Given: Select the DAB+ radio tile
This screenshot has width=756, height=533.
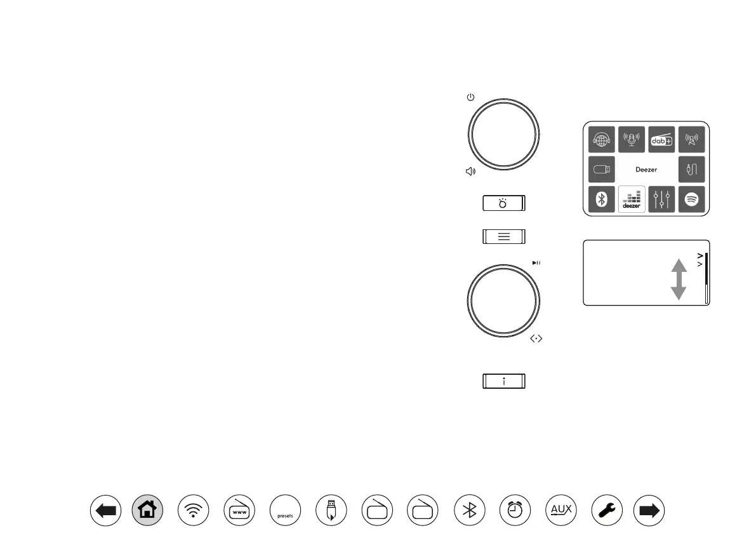Looking at the screenshot, I should click(661, 139).
